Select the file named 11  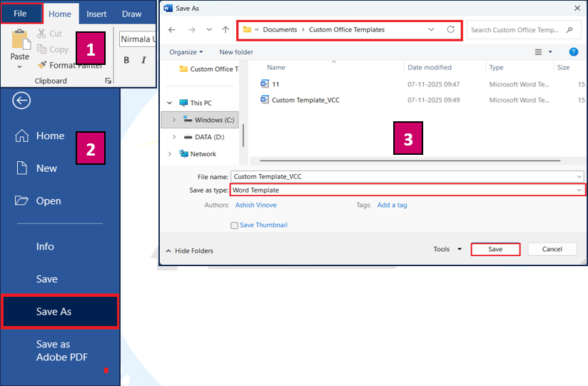point(275,84)
